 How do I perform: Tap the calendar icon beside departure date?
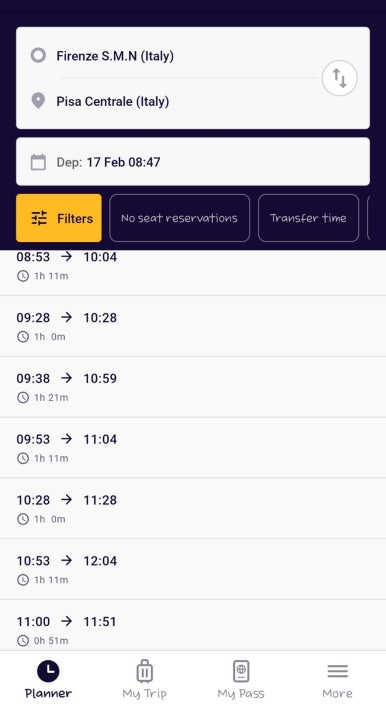point(38,162)
